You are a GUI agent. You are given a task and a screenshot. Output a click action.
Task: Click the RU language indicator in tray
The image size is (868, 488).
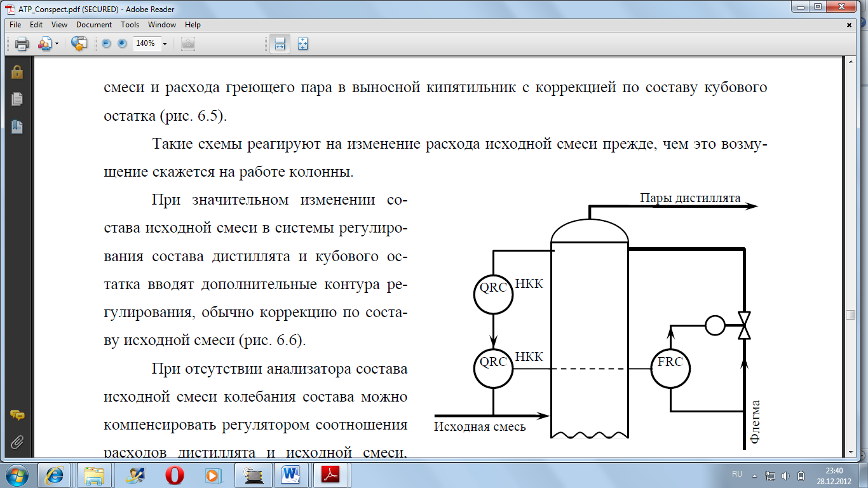737,475
